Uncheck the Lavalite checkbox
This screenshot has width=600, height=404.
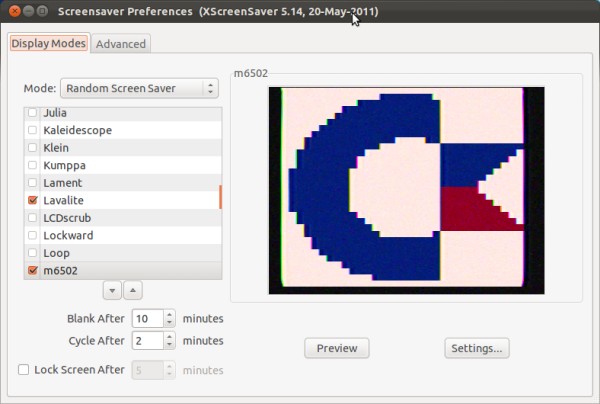[x=33, y=200]
